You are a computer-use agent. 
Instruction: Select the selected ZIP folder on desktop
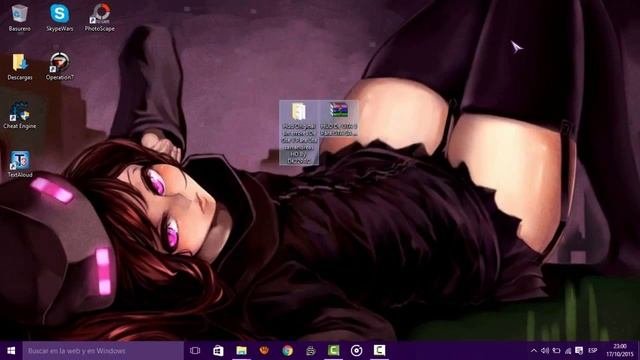click(299, 133)
